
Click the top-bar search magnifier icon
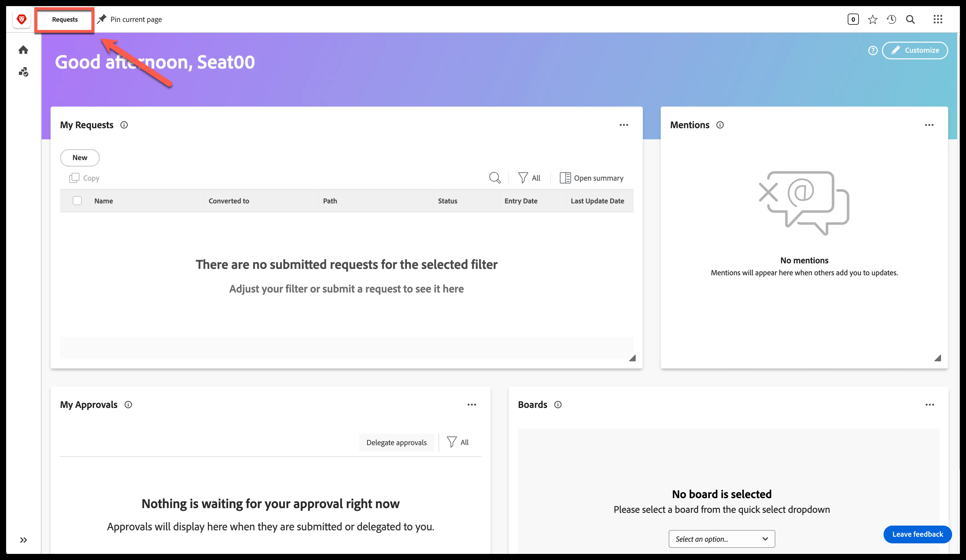(910, 19)
